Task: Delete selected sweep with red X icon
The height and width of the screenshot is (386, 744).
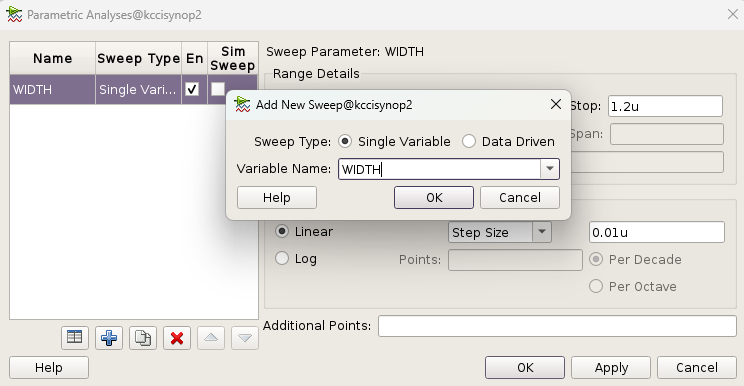Action: pos(177,338)
